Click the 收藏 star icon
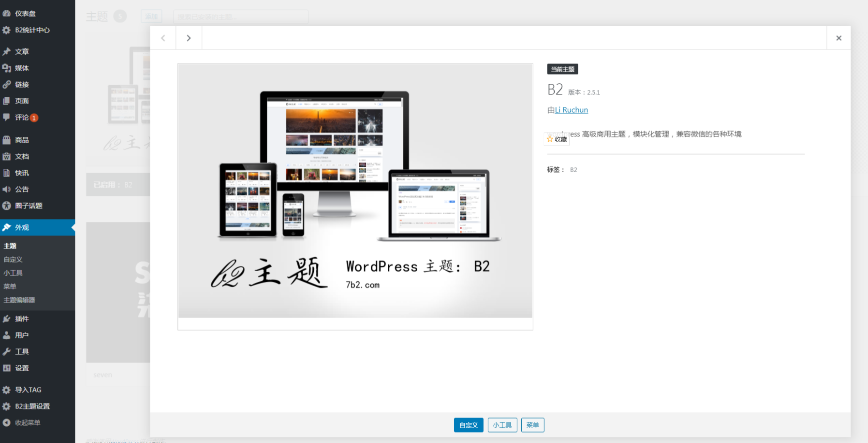This screenshot has height=443, width=868. pos(550,139)
